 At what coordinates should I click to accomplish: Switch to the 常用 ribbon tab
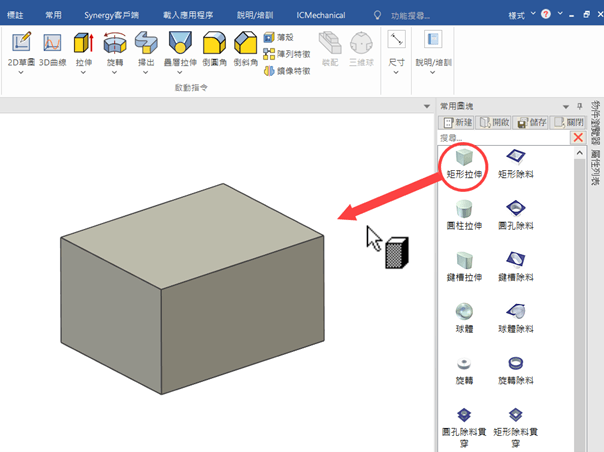53,15
